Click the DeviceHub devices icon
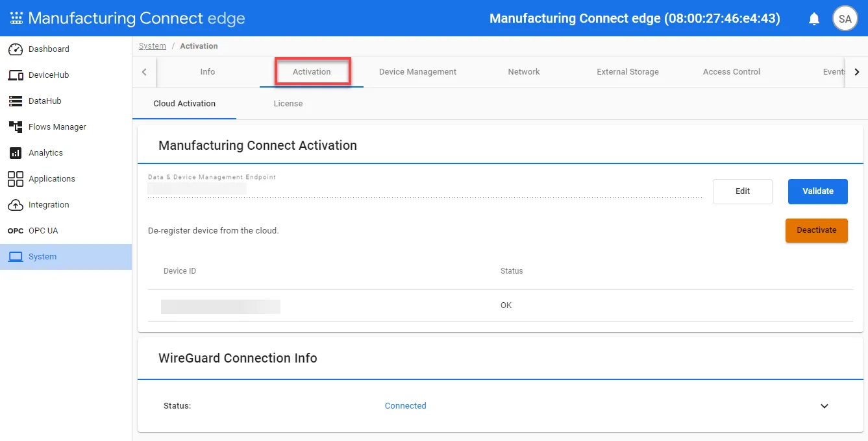 (16, 75)
